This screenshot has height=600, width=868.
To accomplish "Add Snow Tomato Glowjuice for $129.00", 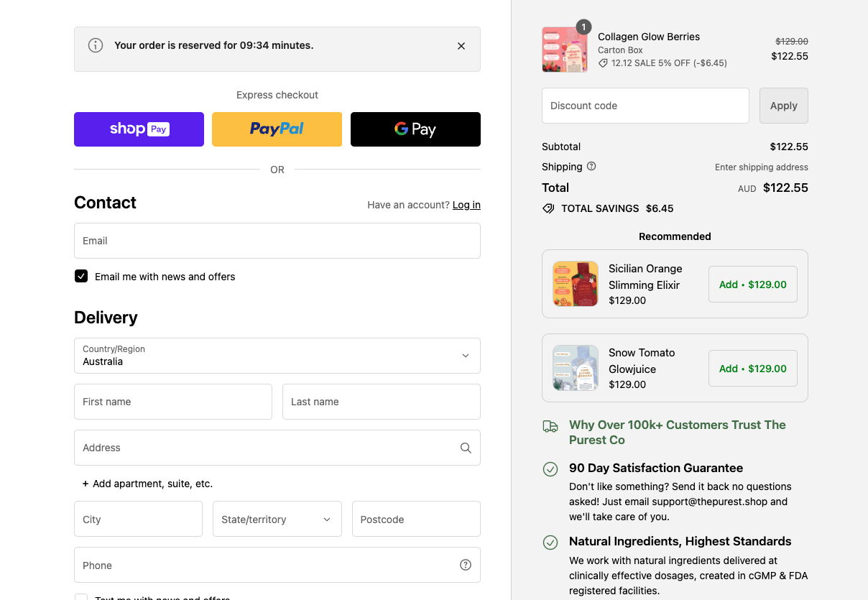I will [x=753, y=369].
